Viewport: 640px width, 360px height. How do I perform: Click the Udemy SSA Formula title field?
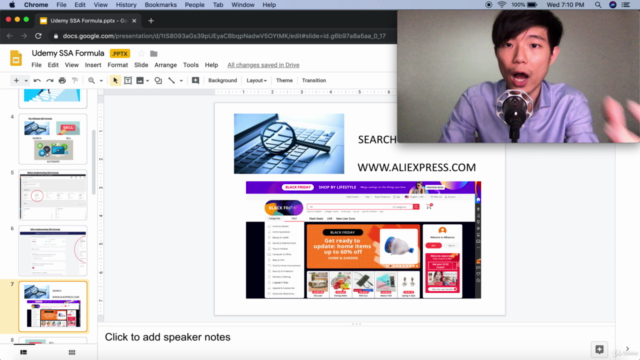68,53
